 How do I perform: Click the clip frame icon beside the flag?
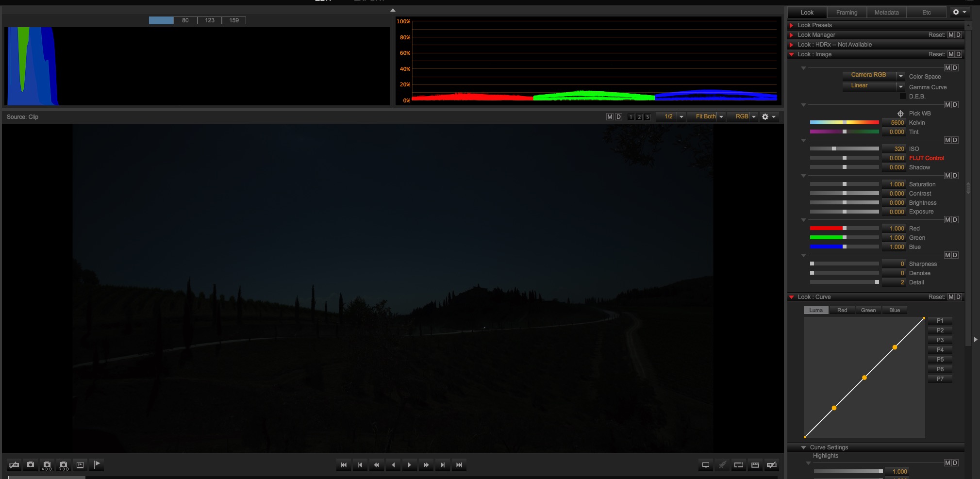(x=80, y=465)
